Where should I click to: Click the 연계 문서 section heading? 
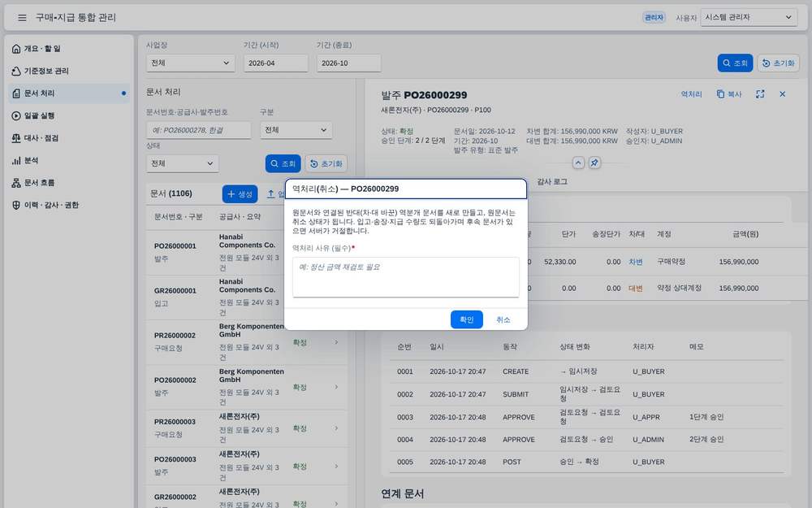(x=402, y=493)
